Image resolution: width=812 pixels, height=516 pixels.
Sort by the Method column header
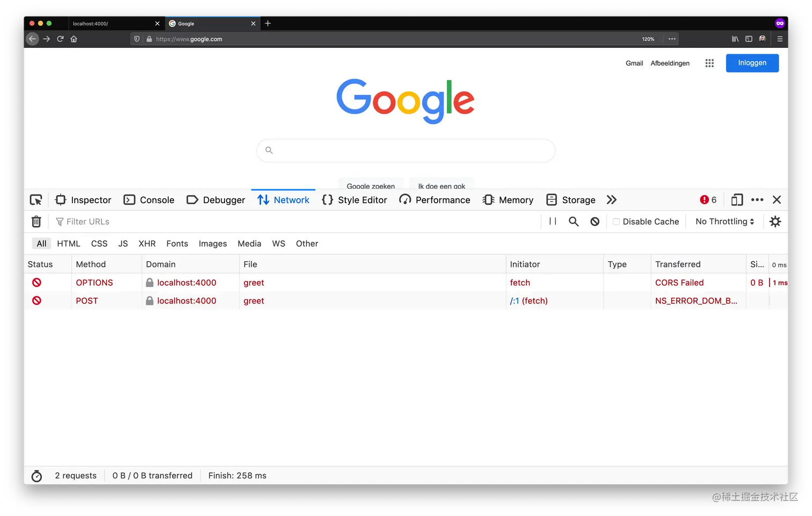(x=107, y=264)
